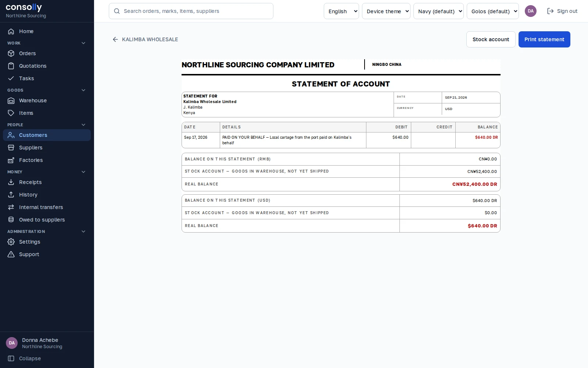Click the Warehouse icon in sidebar
Screen dimensions: 588x368
[x=11, y=100]
